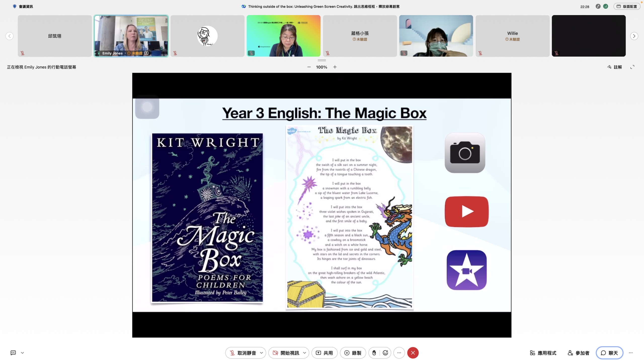Zoom in the shared screen with the plus control
This screenshot has width=644, height=362.
coord(335,67)
